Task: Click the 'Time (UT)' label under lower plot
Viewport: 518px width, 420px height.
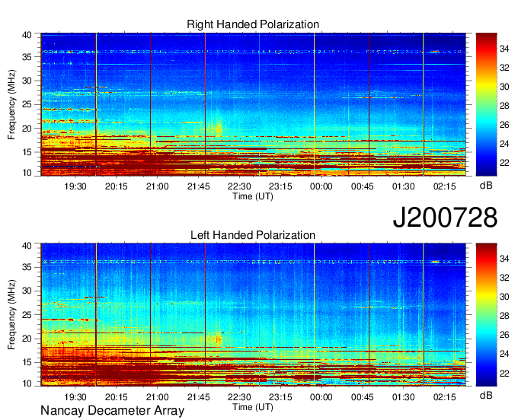Action: pyautogui.click(x=253, y=407)
